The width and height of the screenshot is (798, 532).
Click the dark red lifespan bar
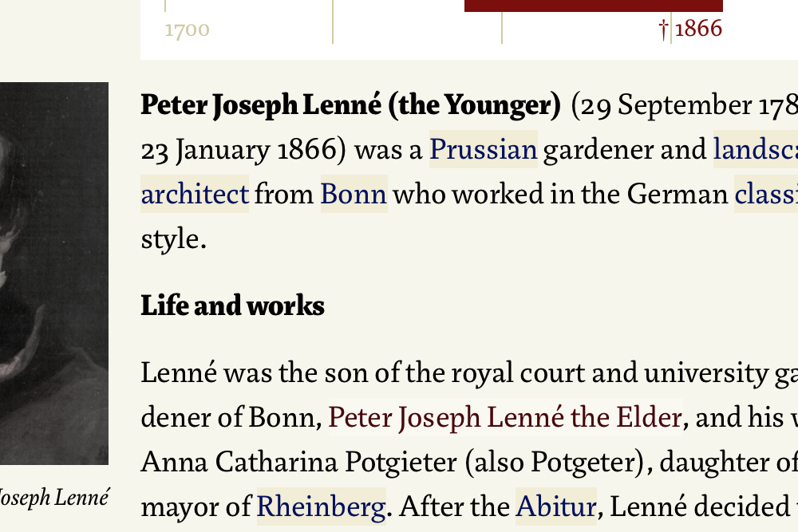(593, 6)
